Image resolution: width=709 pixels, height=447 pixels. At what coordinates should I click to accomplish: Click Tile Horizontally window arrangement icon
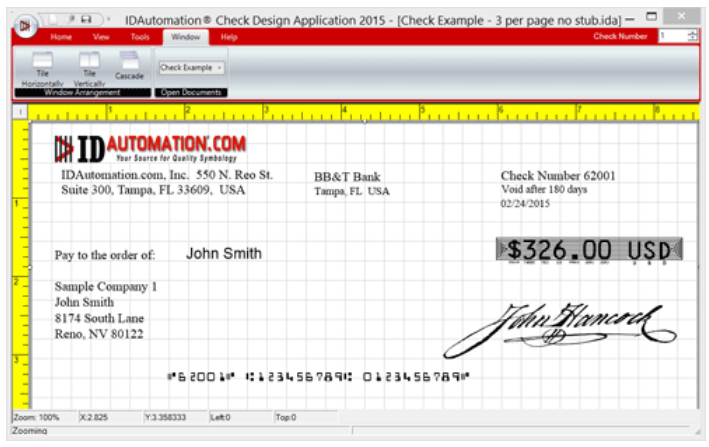tap(42, 69)
